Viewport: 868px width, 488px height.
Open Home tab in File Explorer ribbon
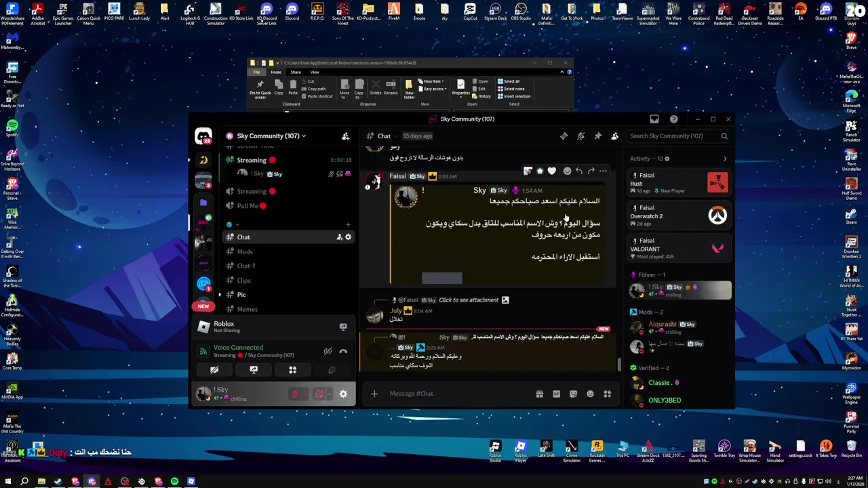pyautogui.click(x=276, y=72)
